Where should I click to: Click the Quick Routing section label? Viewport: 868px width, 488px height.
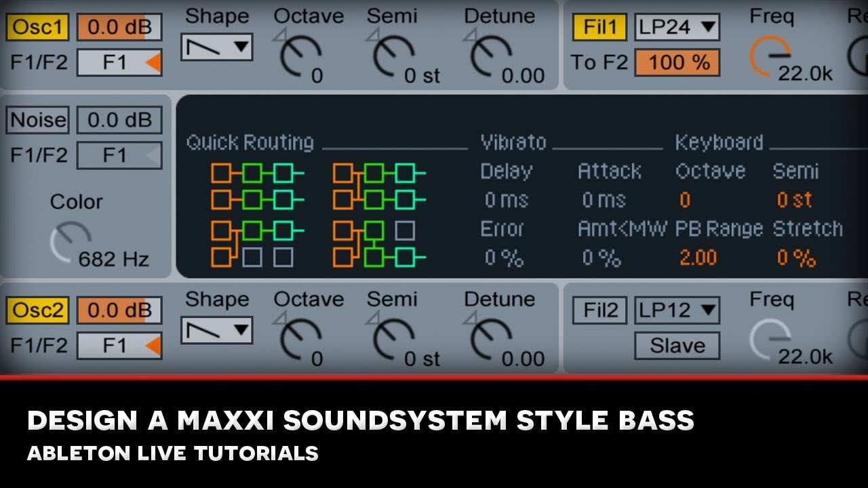coord(250,142)
